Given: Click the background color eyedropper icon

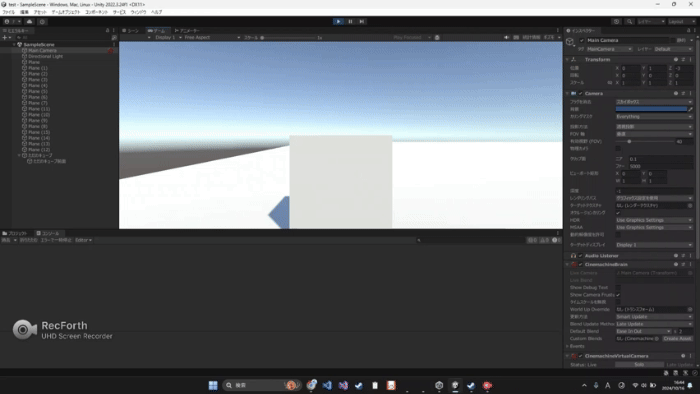Looking at the screenshot, I should coord(691,109).
